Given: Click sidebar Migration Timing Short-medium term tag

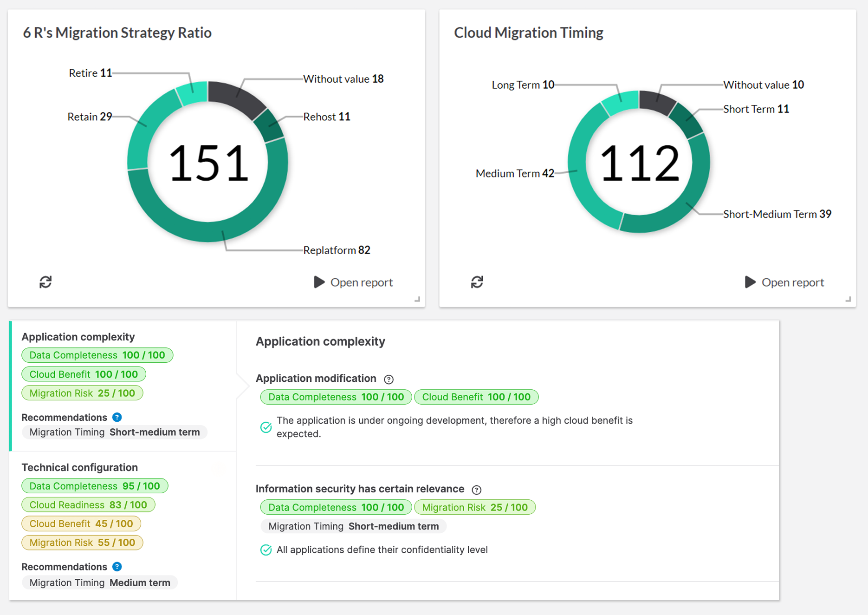Looking at the screenshot, I should point(115,432).
